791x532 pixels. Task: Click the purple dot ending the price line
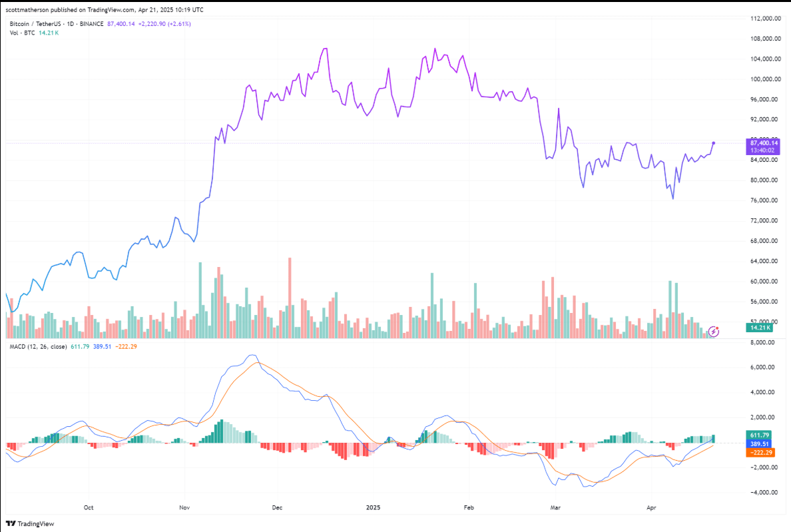(714, 142)
